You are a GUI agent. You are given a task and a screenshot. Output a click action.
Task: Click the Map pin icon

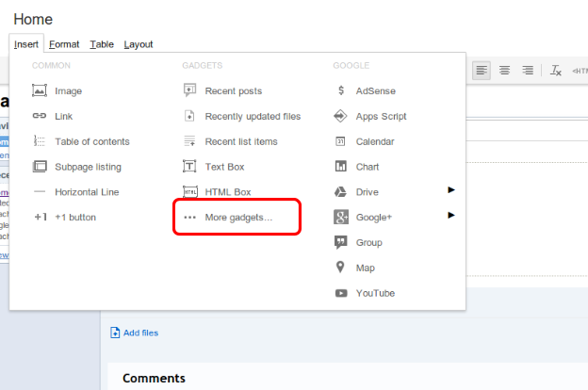[340, 268]
